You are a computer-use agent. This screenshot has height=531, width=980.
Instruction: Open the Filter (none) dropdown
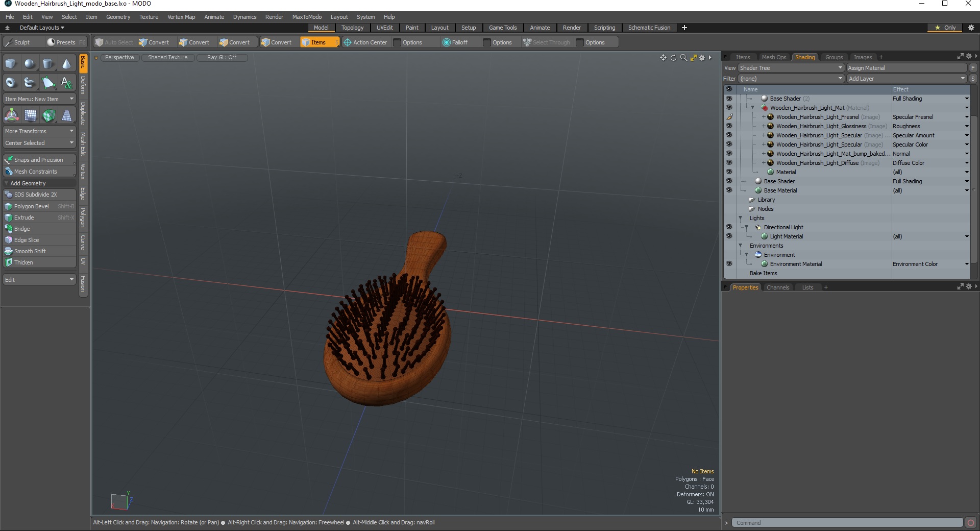click(791, 79)
